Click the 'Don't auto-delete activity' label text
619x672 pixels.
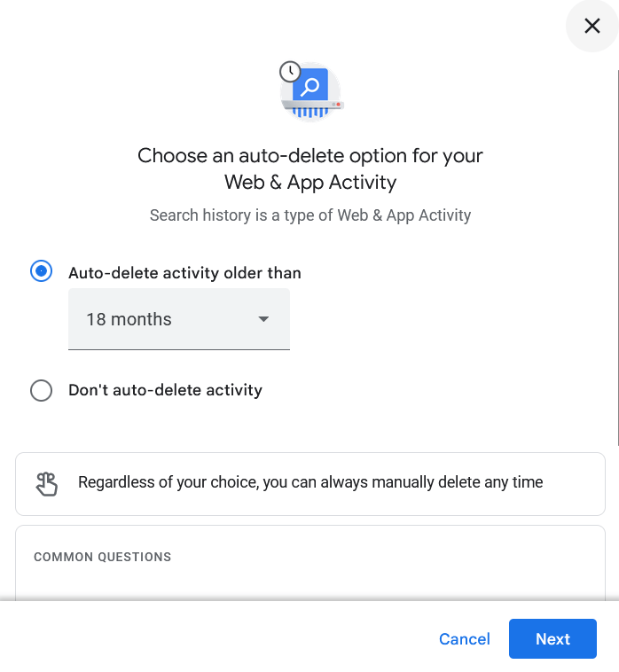point(165,390)
